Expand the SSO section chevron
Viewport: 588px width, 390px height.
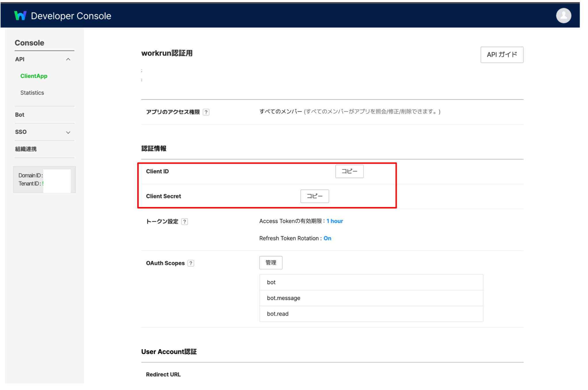click(68, 132)
